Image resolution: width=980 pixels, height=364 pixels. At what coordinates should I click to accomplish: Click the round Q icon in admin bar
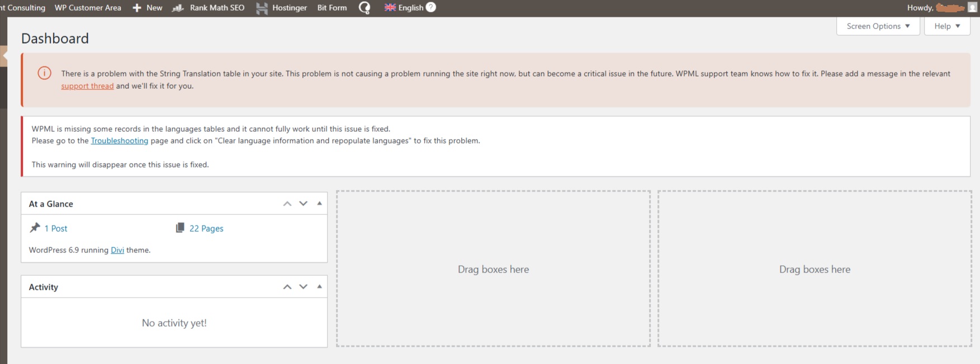(364, 8)
